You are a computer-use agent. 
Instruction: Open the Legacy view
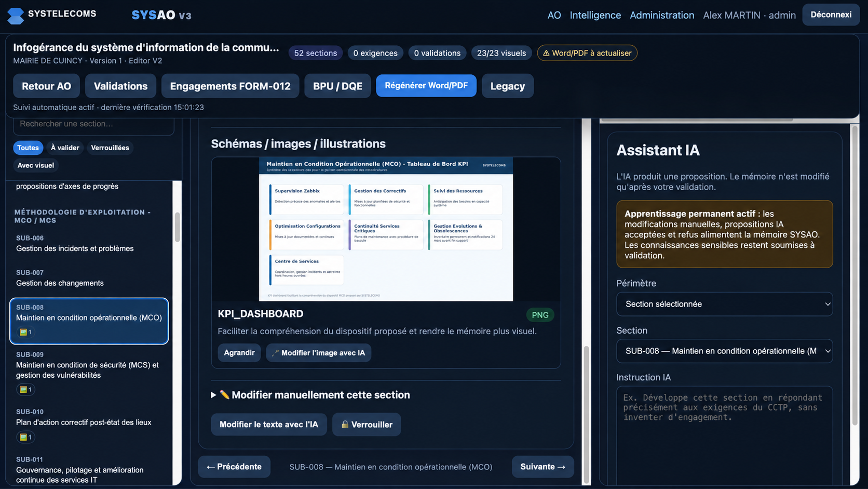(508, 86)
